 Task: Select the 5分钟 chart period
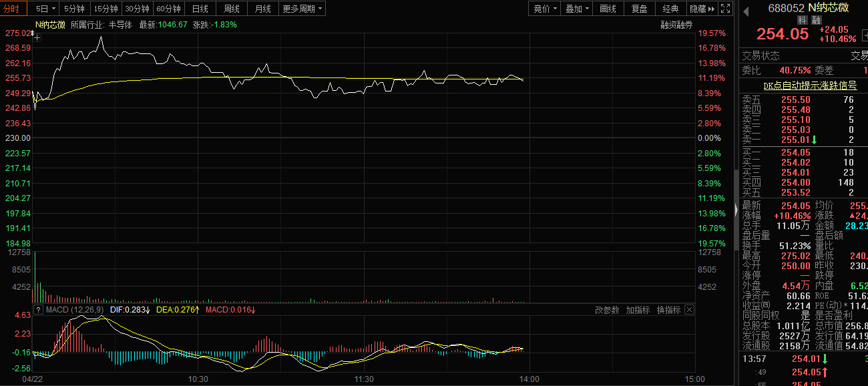click(74, 9)
